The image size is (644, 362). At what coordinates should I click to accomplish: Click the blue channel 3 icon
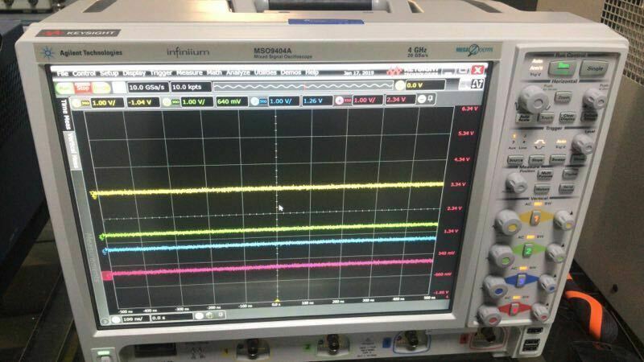click(x=254, y=101)
